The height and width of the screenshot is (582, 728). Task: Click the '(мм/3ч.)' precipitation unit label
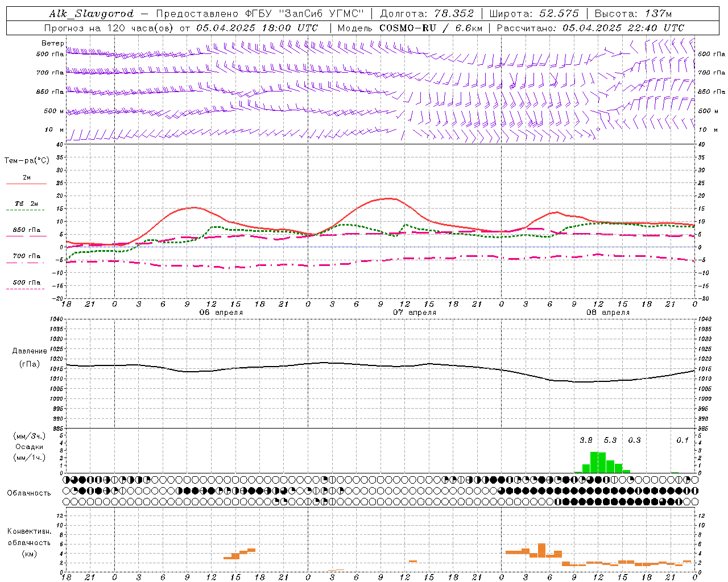pyautogui.click(x=30, y=436)
